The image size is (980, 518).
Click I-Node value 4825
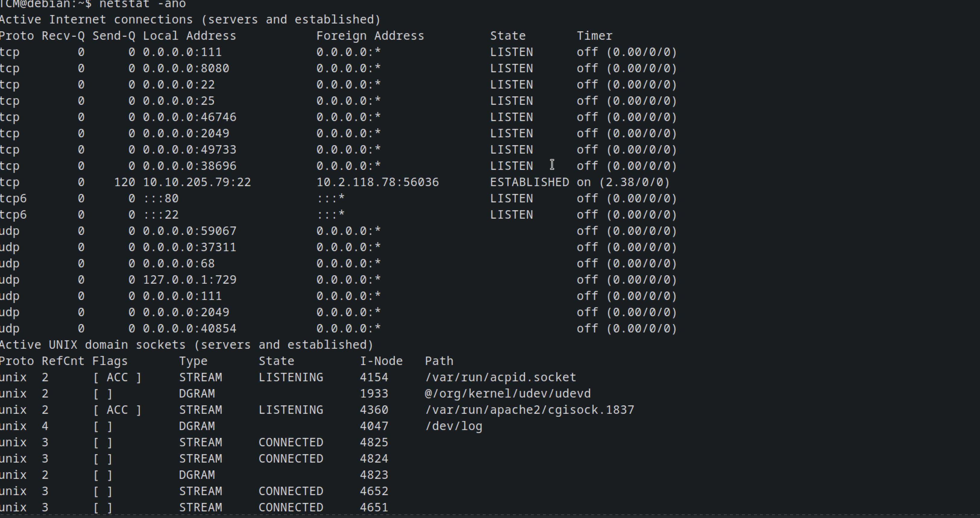point(374,442)
